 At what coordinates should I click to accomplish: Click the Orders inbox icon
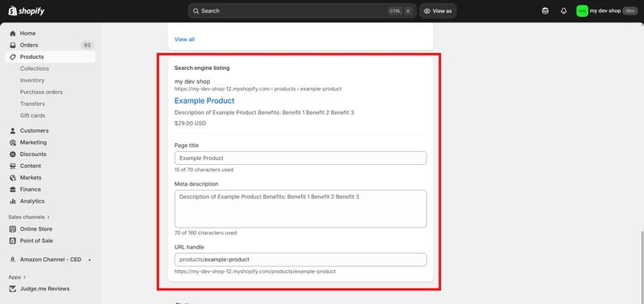pos(13,45)
